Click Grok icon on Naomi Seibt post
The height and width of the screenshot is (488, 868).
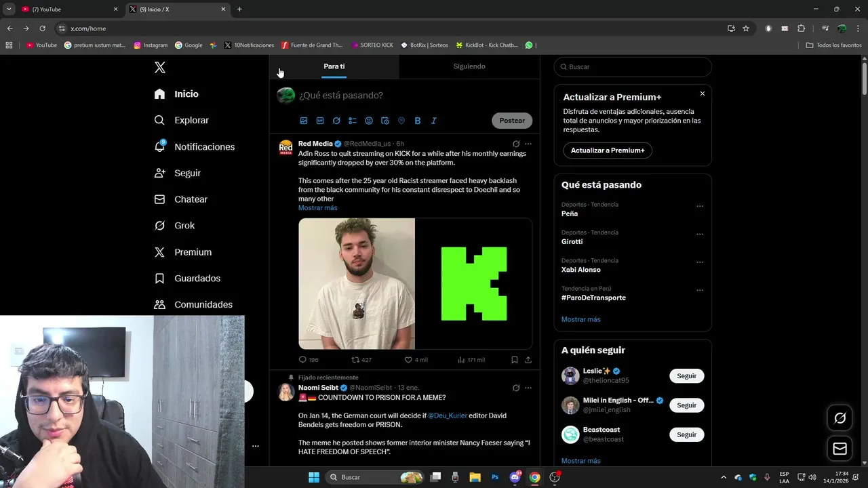516,388
